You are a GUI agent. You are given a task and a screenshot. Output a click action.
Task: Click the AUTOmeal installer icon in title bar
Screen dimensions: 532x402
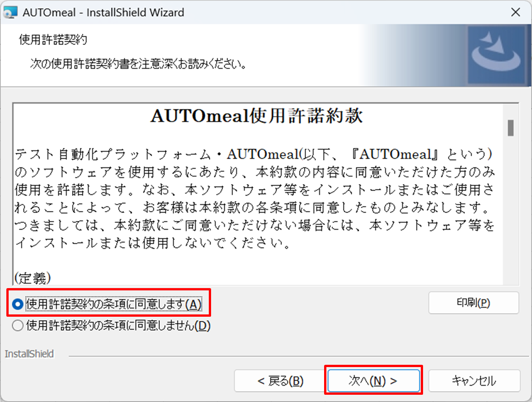click(x=10, y=12)
